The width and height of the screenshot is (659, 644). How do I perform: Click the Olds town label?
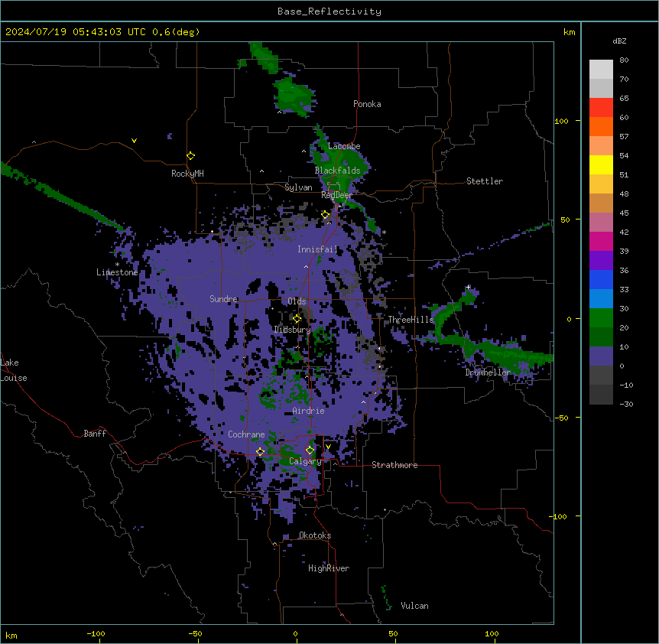[297, 301]
